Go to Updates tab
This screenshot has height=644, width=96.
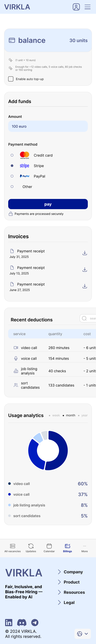[x=31, y=548]
